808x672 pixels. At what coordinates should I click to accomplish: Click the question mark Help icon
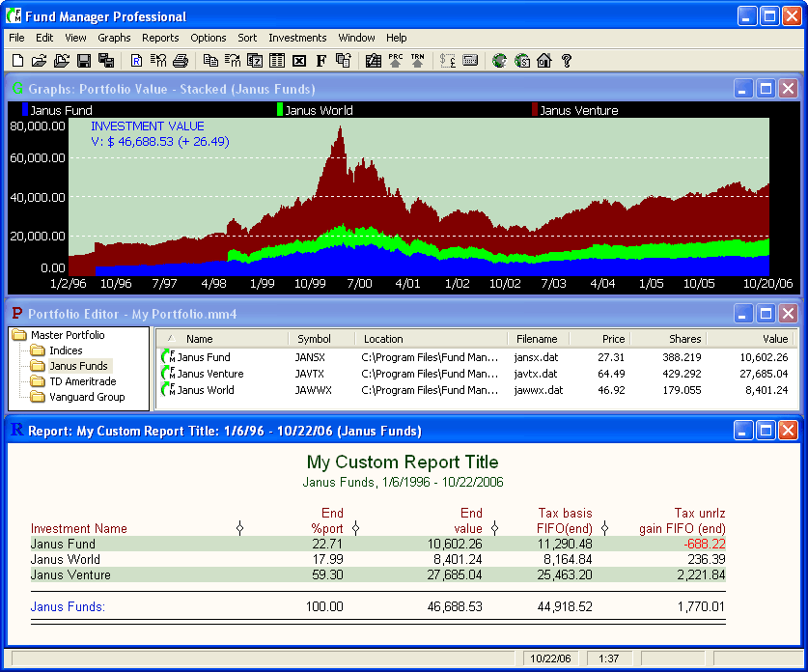(x=567, y=61)
